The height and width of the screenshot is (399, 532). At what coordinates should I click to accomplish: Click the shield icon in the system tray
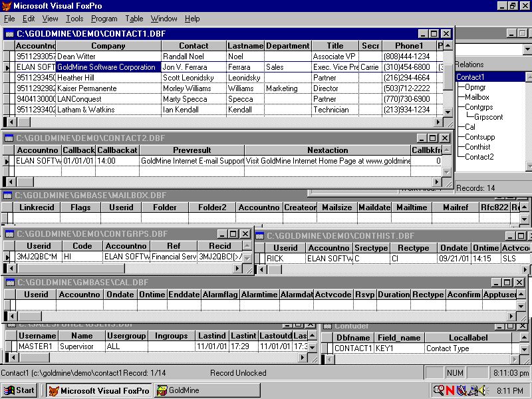click(x=461, y=390)
